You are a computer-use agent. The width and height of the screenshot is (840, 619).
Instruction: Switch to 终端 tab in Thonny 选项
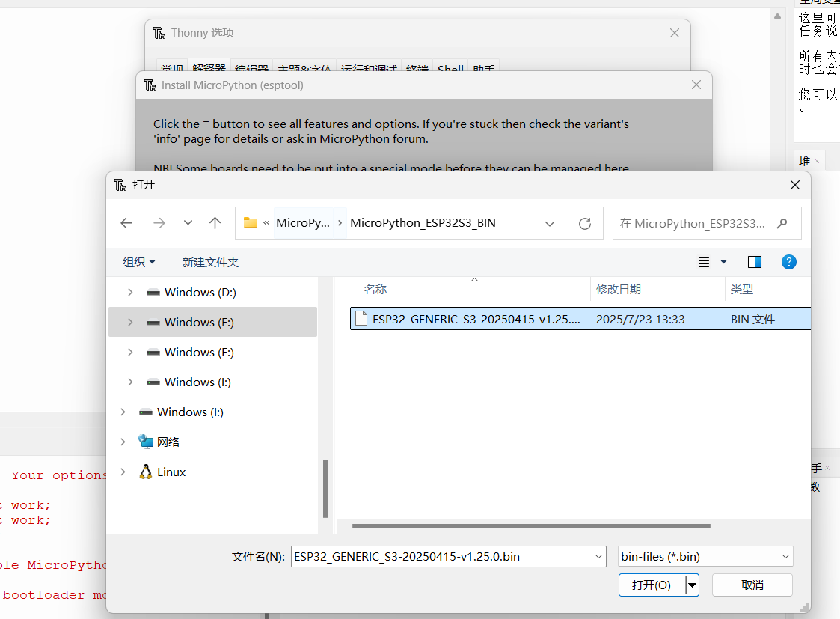pos(417,67)
